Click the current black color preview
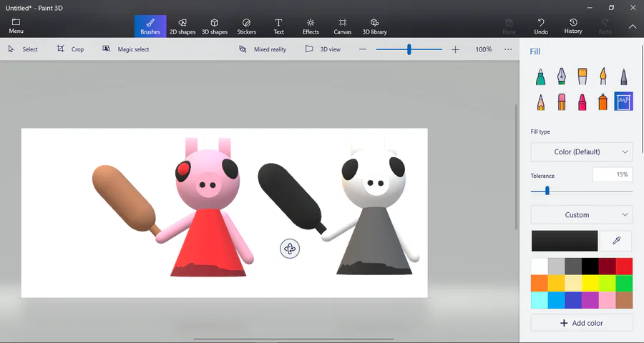The width and height of the screenshot is (644, 343). (565, 241)
